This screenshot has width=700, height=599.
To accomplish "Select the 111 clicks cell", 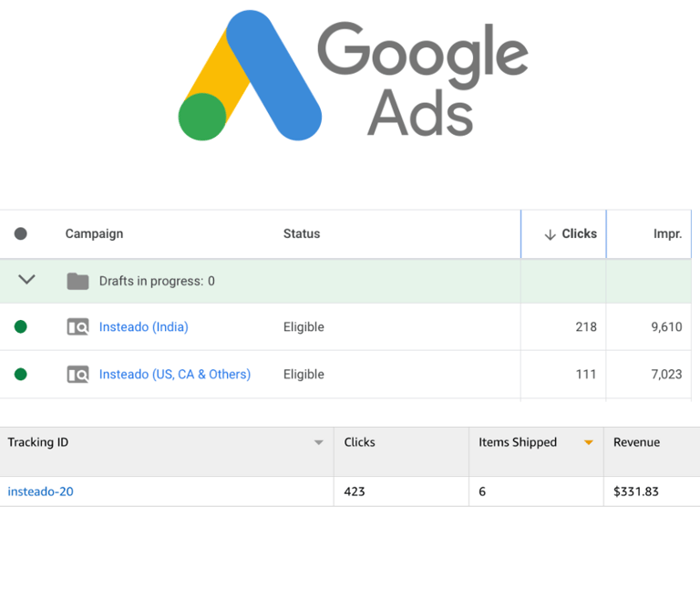I will click(586, 375).
